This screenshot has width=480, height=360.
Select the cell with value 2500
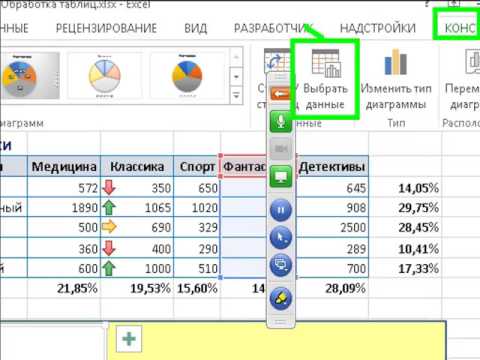(x=332, y=227)
